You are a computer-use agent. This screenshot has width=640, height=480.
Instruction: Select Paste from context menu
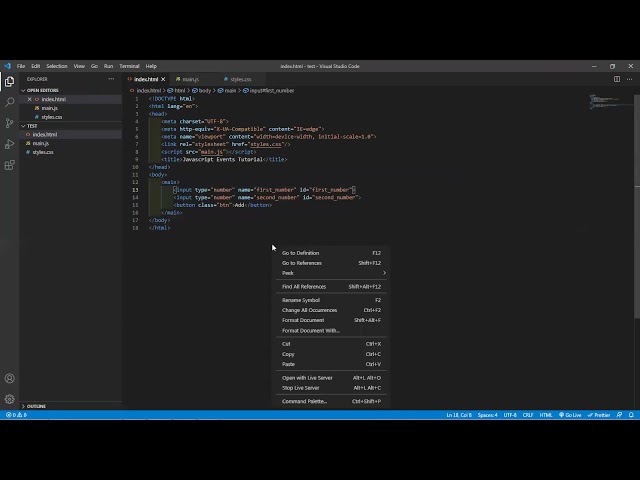331,364
